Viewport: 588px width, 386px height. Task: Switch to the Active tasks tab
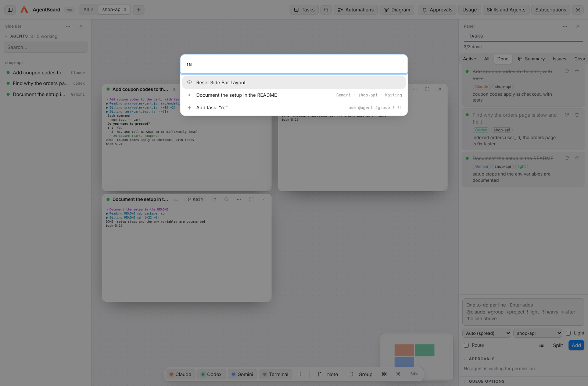(x=469, y=59)
